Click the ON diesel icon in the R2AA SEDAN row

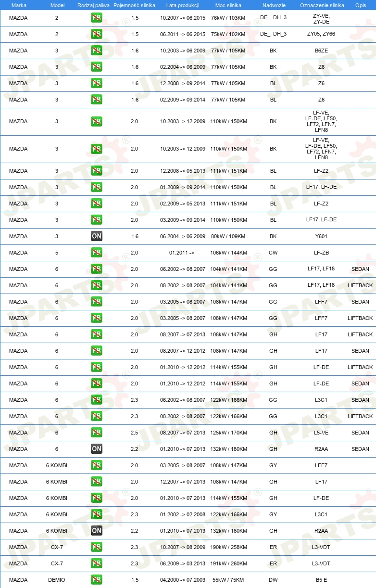pos(97,449)
